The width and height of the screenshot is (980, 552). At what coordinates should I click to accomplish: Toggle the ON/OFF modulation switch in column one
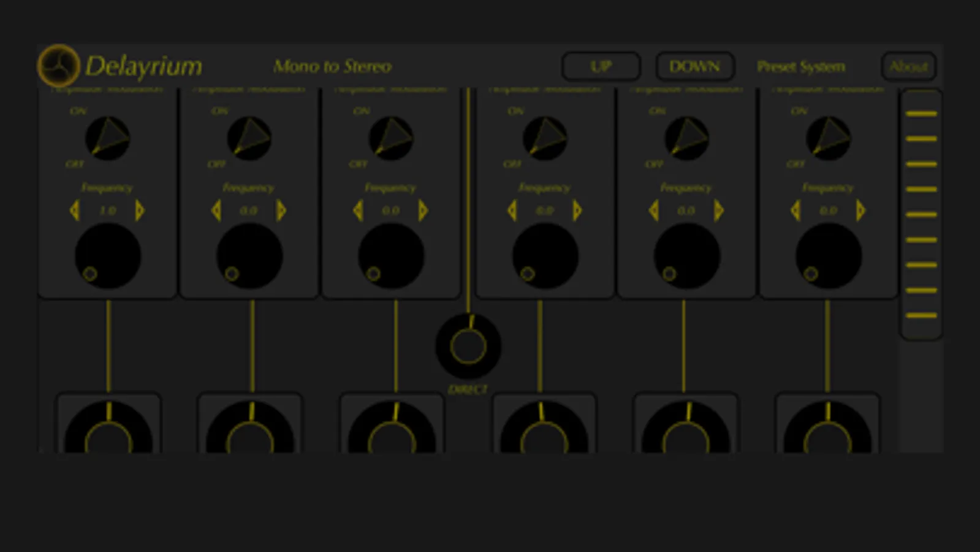(107, 138)
